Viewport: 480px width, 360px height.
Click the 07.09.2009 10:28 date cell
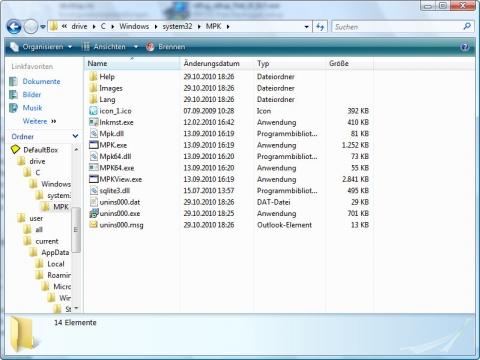[x=209, y=111]
